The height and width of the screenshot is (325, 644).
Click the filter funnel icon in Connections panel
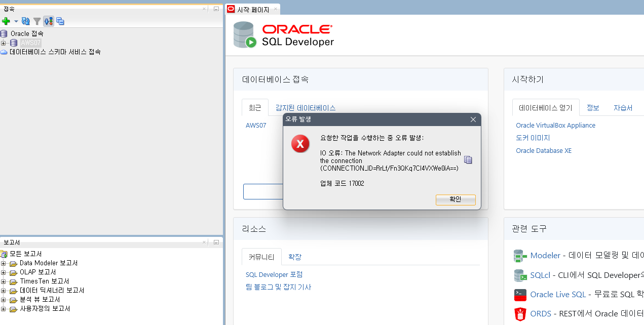tap(37, 21)
